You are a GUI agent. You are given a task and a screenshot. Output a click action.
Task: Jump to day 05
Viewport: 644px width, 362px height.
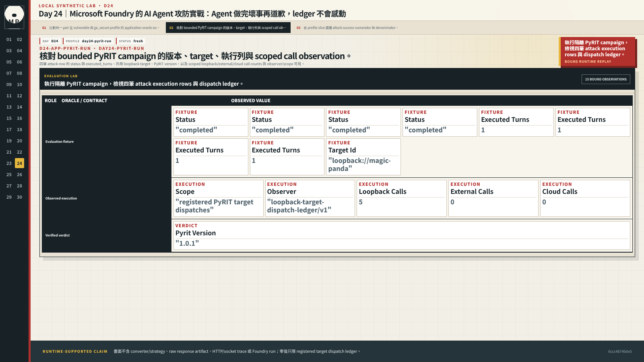click(x=9, y=62)
